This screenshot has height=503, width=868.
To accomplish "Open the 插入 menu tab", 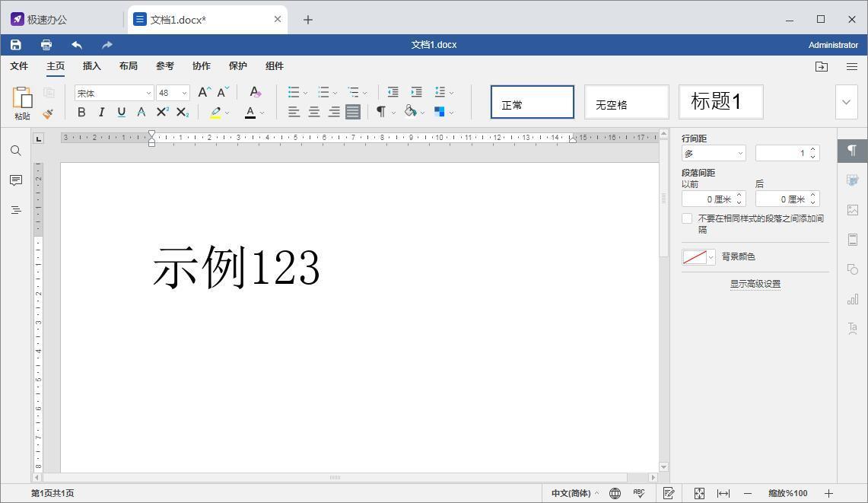I will coord(92,66).
